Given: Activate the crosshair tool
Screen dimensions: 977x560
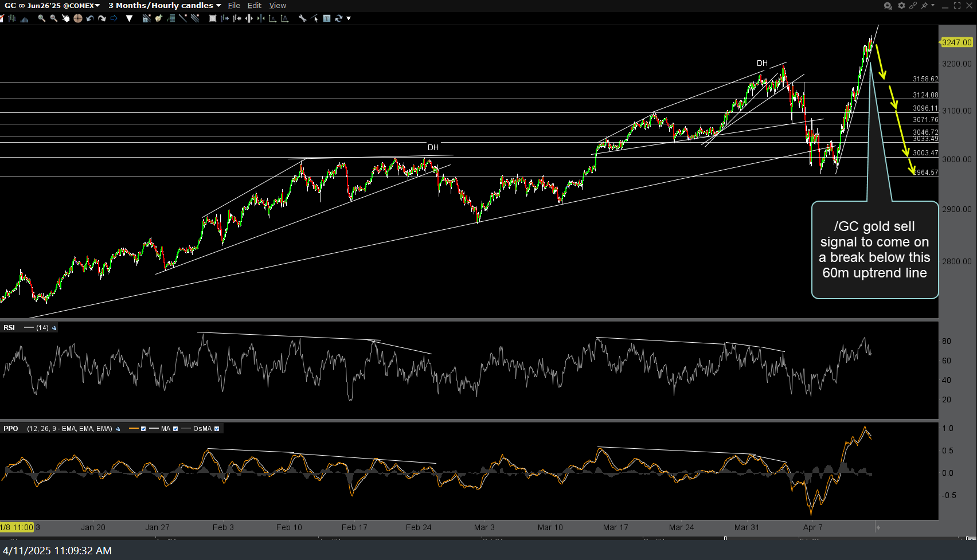Looking at the screenshot, I should 77,18.
